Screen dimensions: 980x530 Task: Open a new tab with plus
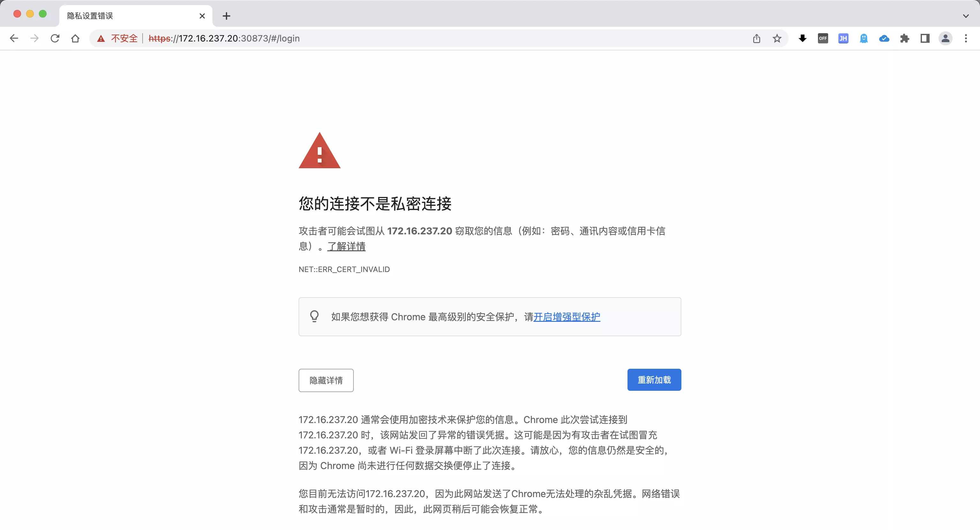click(x=226, y=16)
